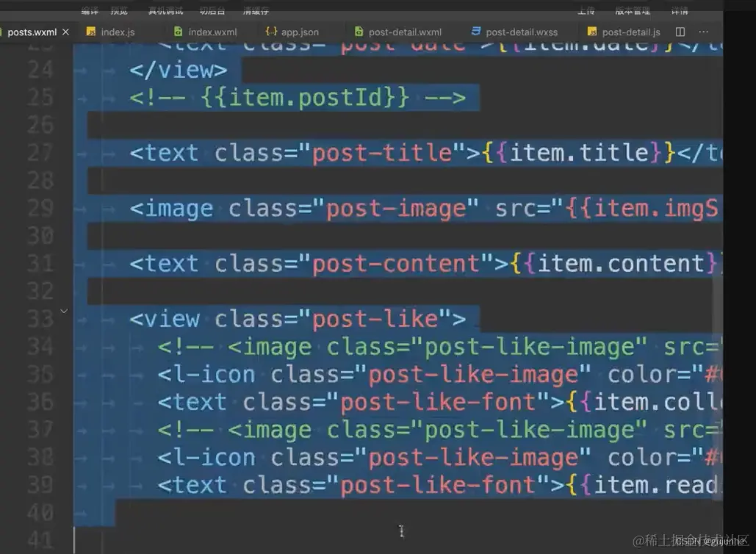
Task: Click the 清缓存 toolbar label
Action: click(256, 10)
